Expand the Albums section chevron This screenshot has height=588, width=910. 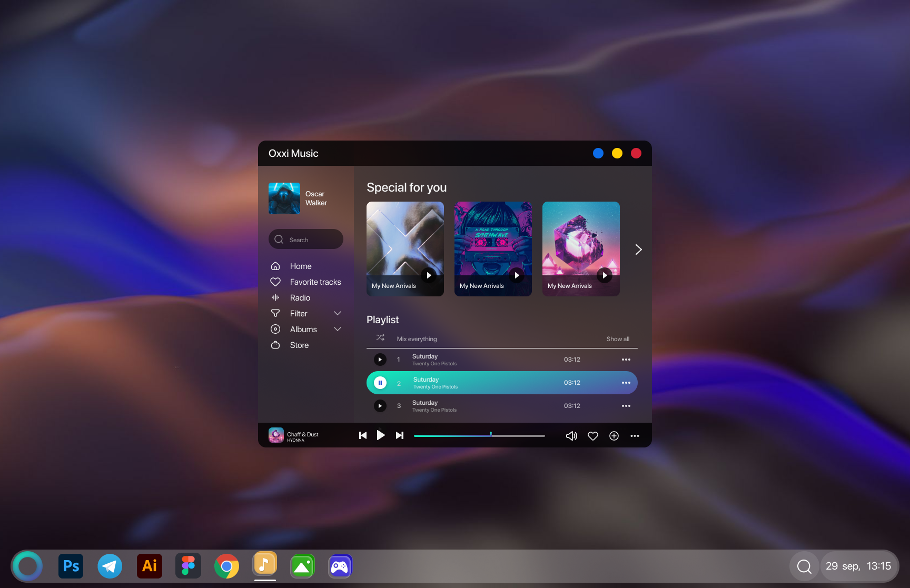click(338, 329)
